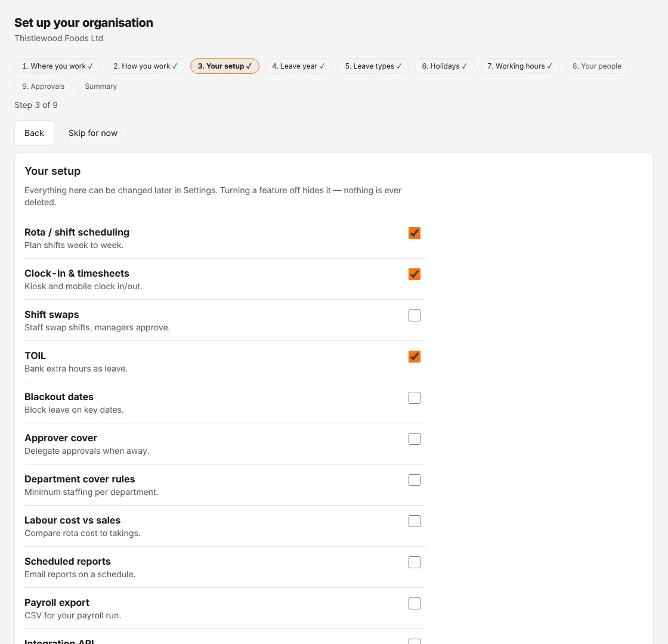668x644 pixels.
Task: Click 'Minimum staffing per department.' text
Action: (91, 492)
